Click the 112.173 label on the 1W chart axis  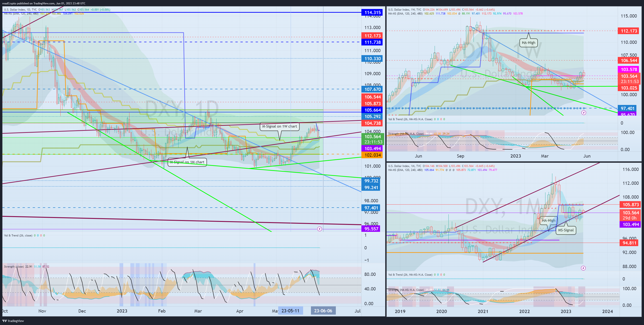click(x=629, y=31)
